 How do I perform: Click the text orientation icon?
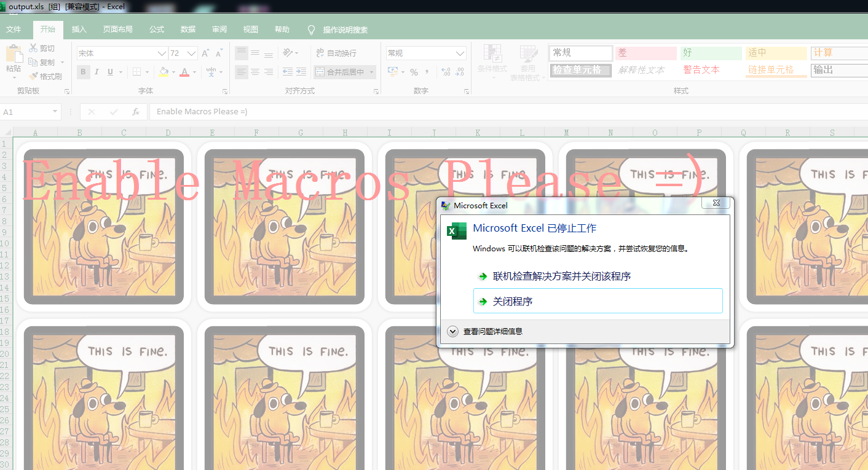click(x=286, y=53)
